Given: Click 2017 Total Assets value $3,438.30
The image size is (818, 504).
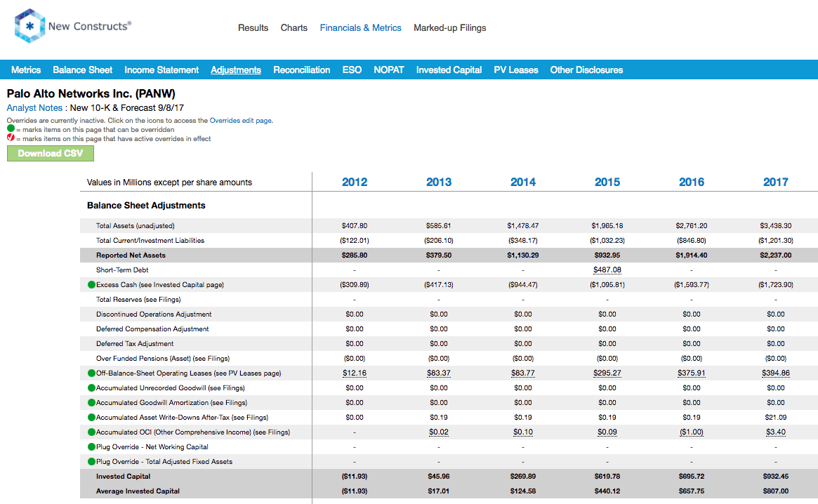Looking at the screenshot, I should coord(776,226).
